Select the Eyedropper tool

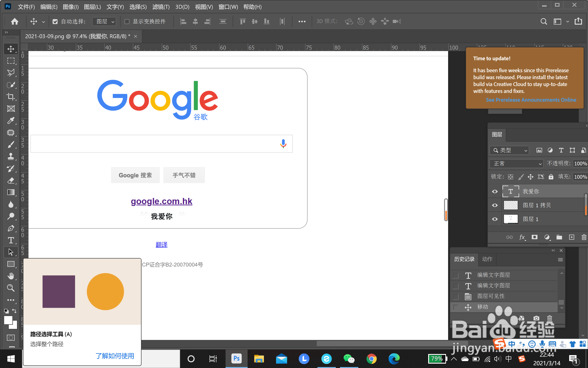[11, 121]
